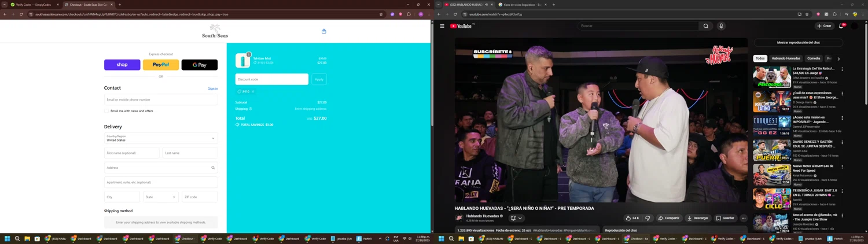Expand the subscription notification bell dropdown
This screenshot has width=868, height=244.
[x=516, y=218]
